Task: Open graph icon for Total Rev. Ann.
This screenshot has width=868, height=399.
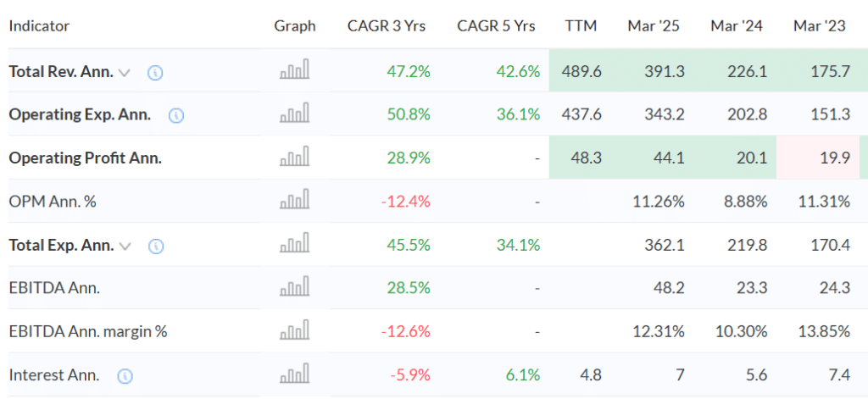Action: click(295, 71)
